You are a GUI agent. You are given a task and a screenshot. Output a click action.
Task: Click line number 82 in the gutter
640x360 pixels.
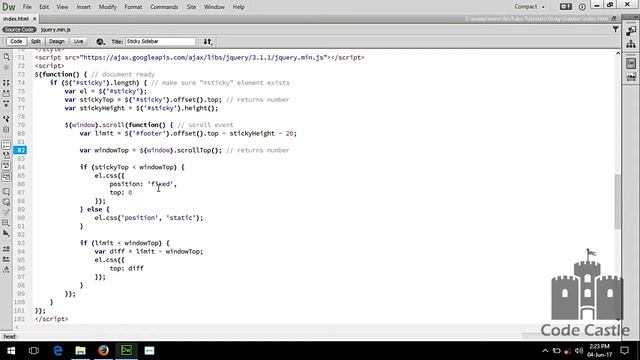tap(21, 150)
